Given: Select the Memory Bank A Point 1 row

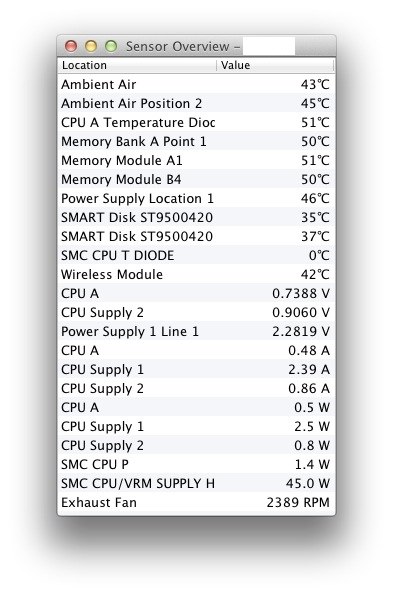Looking at the screenshot, I should tap(196, 141).
